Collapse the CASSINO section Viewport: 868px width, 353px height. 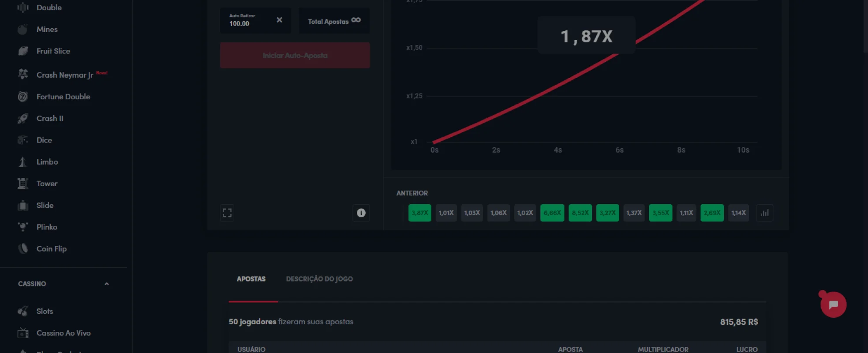coord(106,284)
